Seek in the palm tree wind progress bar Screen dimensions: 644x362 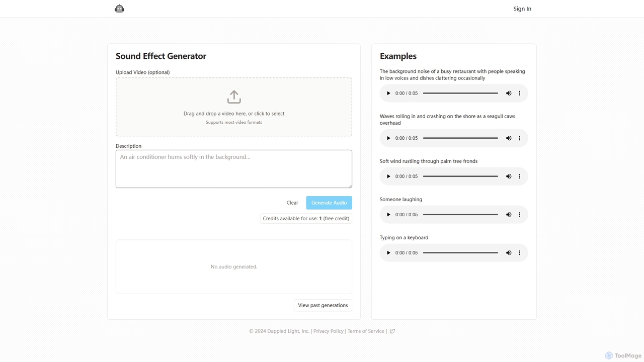(460, 176)
